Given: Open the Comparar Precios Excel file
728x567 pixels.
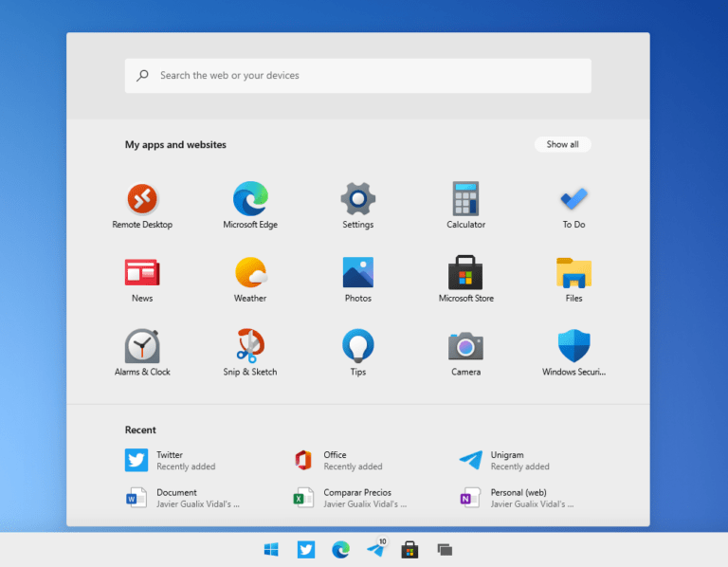Looking at the screenshot, I should click(x=350, y=498).
